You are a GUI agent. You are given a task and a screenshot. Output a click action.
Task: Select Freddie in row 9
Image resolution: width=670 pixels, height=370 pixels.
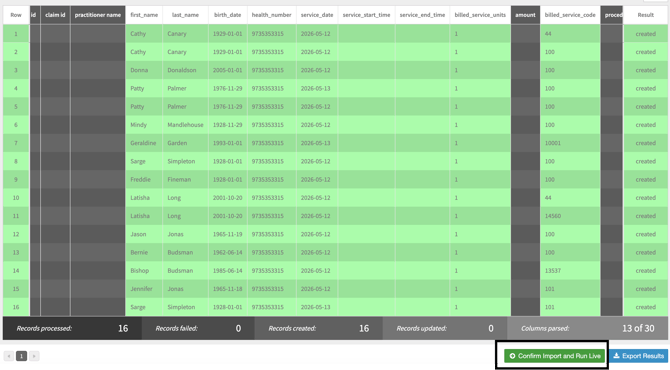tap(141, 179)
